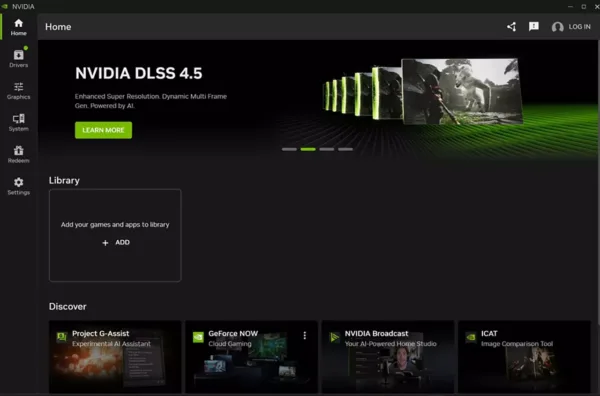Click the ICAT app icon
The image size is (600, 396).
[471, 337]
